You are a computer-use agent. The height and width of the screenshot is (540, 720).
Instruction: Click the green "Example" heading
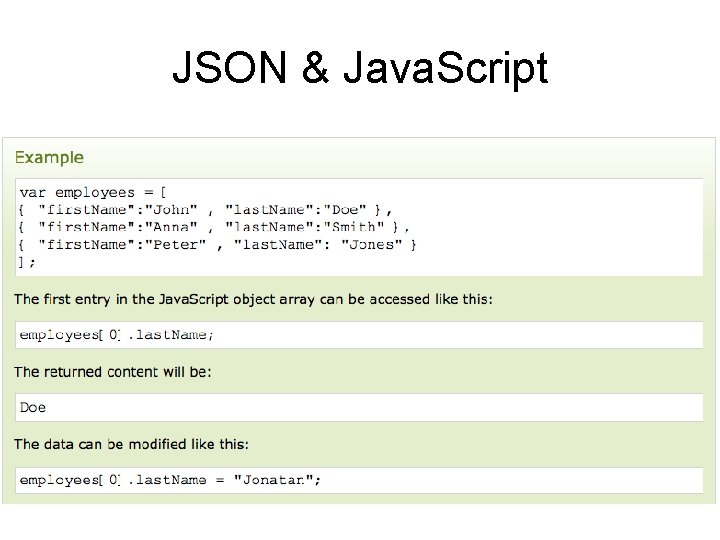tap(49, 157)
